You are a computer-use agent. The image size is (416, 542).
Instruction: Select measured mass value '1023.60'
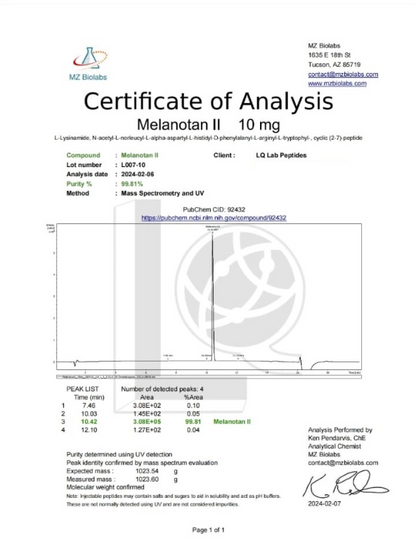(x=147, y=479)
